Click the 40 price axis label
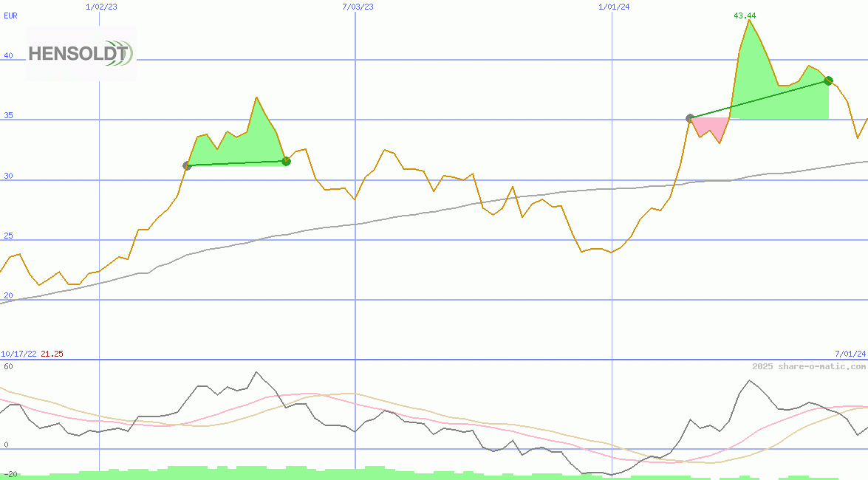This screenshot has height=480, width=868. pos(8,55)
